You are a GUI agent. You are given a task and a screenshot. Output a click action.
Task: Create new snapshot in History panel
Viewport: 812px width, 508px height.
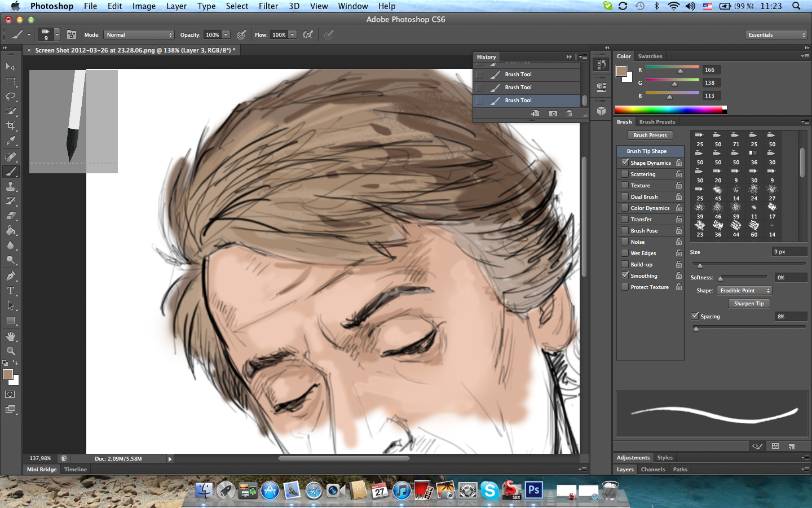(x=553, y=113)
